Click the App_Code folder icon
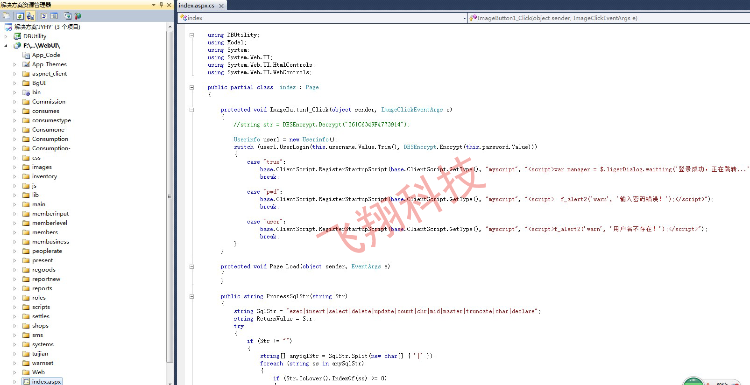The width and height of the screenshot is (750, 385). 26,55
